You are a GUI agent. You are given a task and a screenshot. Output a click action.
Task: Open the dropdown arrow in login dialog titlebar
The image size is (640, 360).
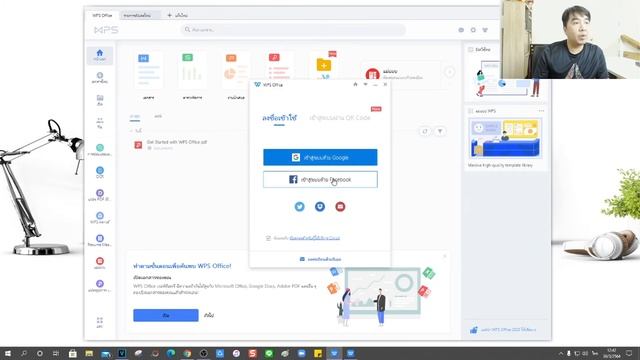tap(365, 84)
